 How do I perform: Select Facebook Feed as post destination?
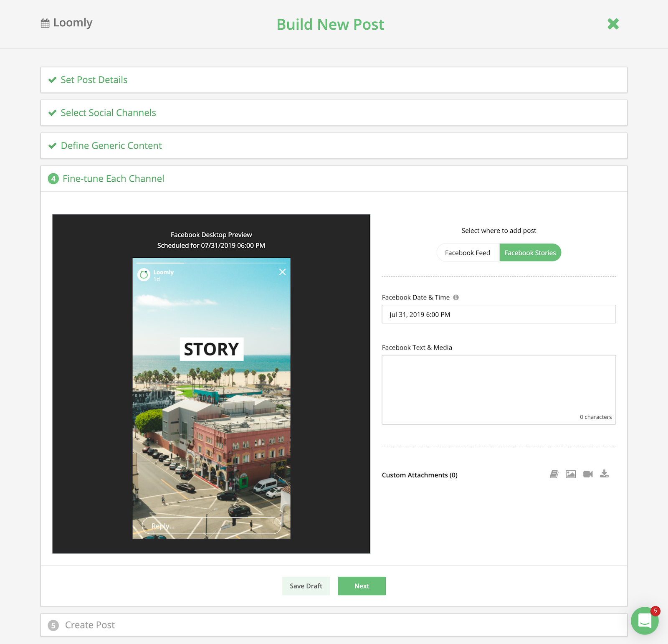tap(468, 252)
